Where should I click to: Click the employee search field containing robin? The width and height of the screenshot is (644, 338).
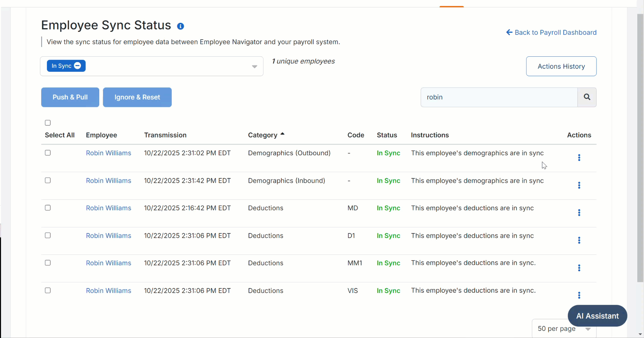tap(499, 97)
